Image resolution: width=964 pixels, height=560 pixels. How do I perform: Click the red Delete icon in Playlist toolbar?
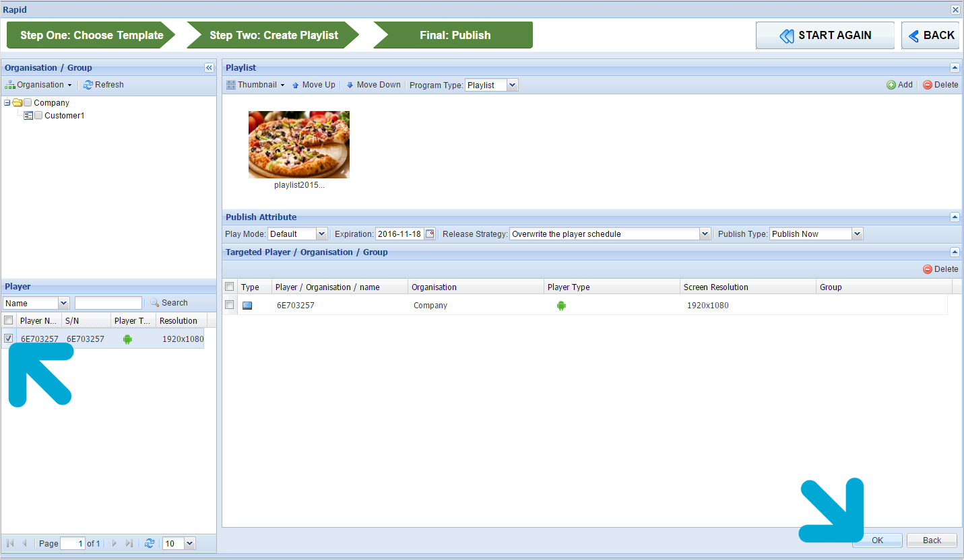(x=927, y=85)
